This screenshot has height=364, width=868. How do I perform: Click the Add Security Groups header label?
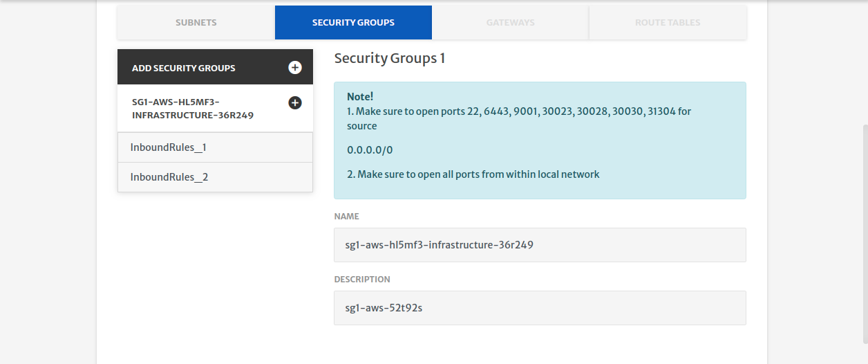click(184, 68)
